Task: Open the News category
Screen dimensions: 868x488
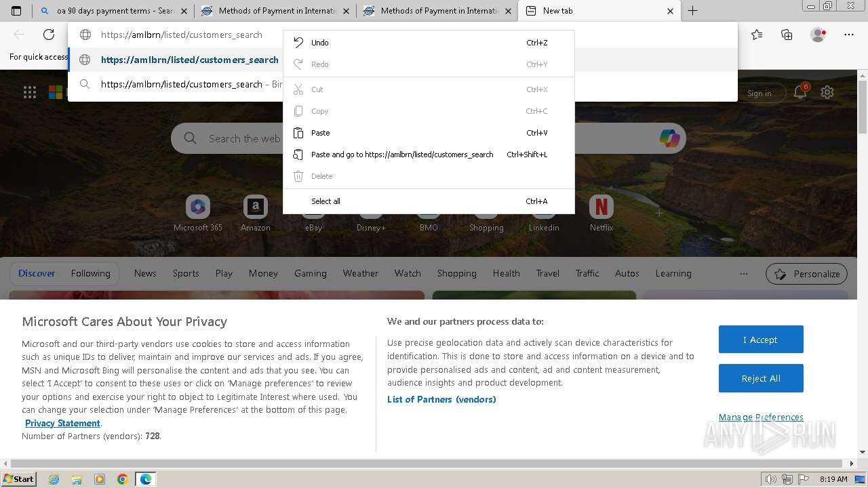Action: tap(145, 273)
